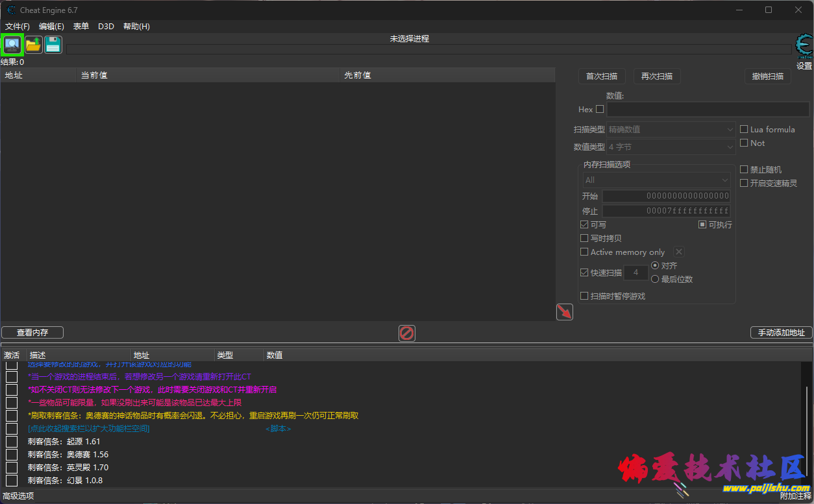
Task: Click the 手动添加地址 button
Action: click(781, 332)
